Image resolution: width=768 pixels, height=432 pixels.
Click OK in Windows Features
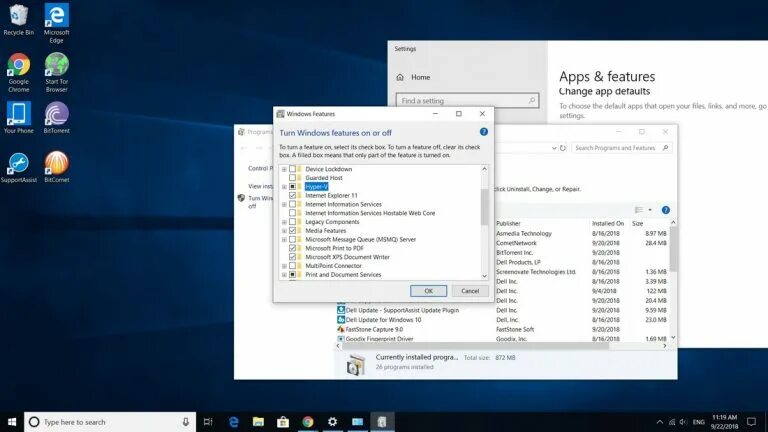pos(428,291)
